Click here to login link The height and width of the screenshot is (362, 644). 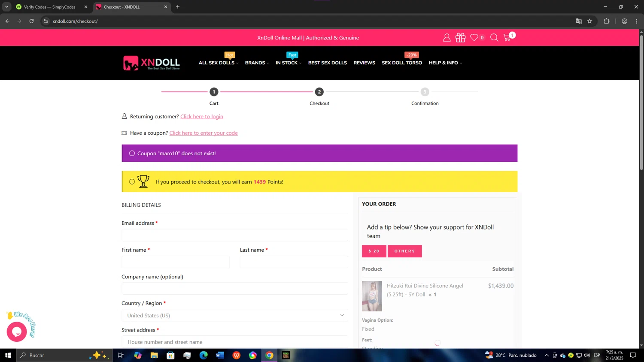[x=202, y=117]
